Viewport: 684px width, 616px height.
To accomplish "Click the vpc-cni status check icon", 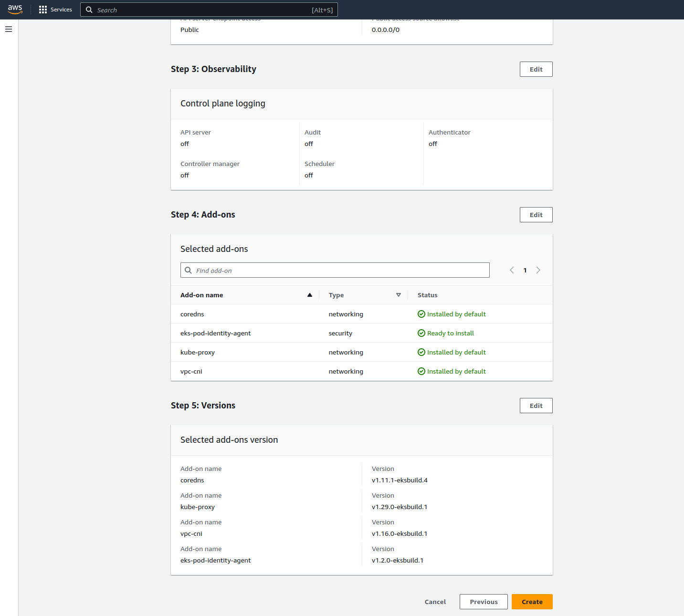I will point(421,371).
